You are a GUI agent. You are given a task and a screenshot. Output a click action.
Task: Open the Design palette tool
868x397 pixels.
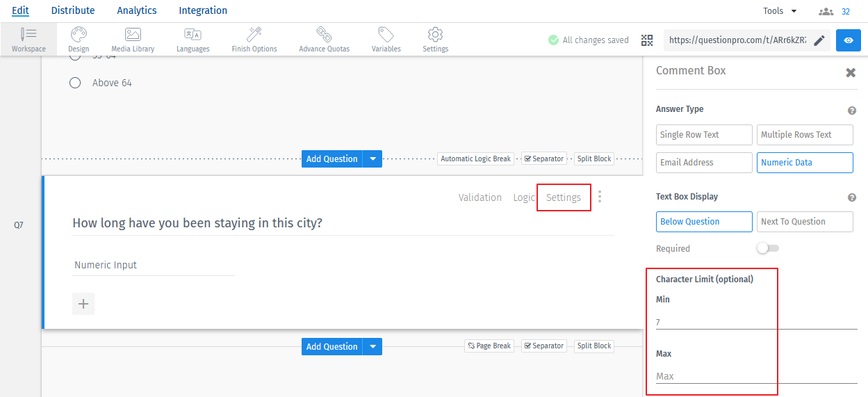[x=79, y=40]
